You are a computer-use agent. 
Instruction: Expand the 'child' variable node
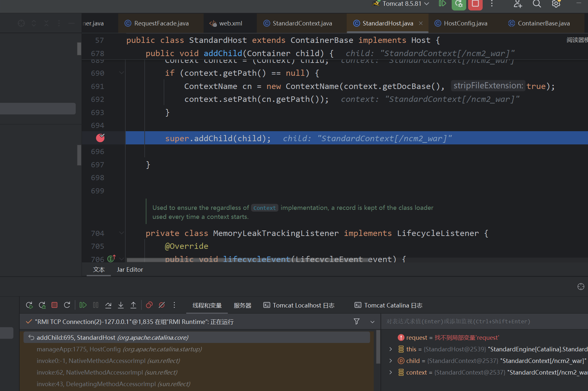390,361
